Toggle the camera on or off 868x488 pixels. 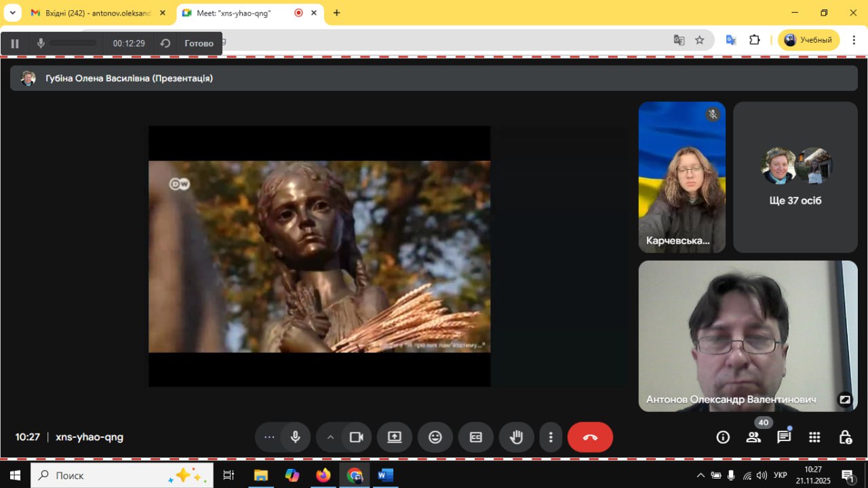tap(357, 437)
